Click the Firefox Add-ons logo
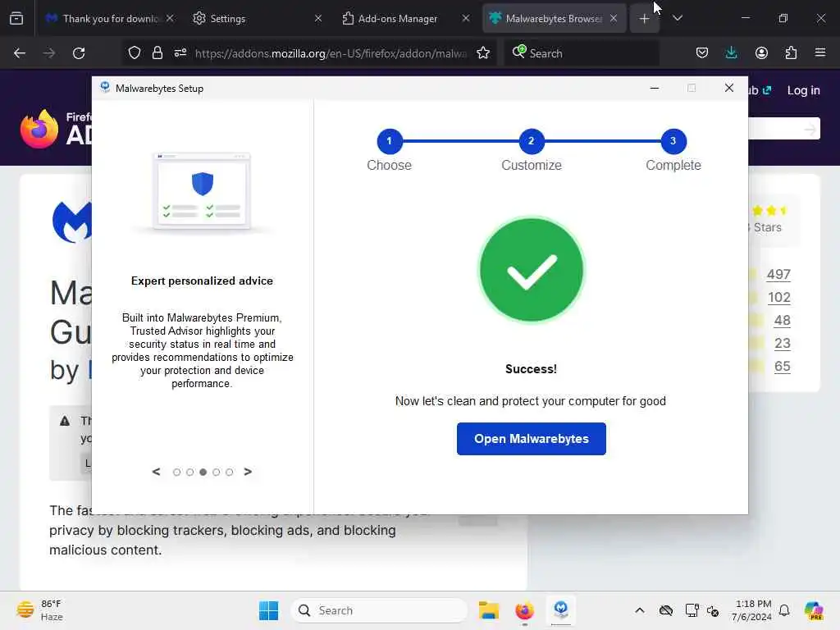840x630 pixels. pos(55,129)
